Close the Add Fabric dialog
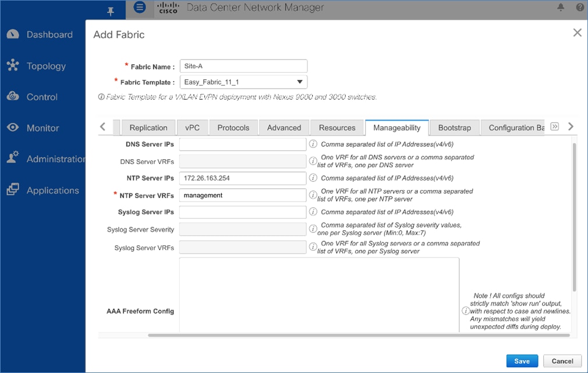Viewport: 588px width, 373px height. point(577,33)
